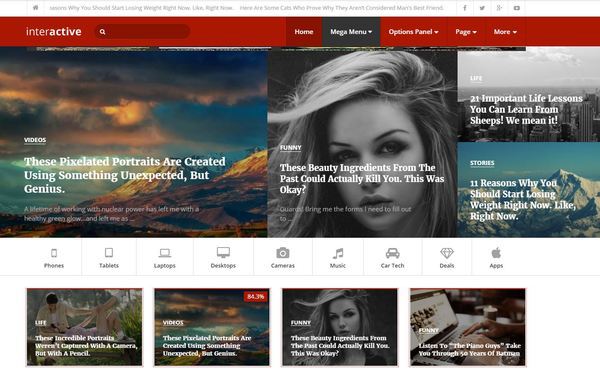Open the Google Plus social icon
Screen dimensions: 600x376
click(x=499, y=8)
